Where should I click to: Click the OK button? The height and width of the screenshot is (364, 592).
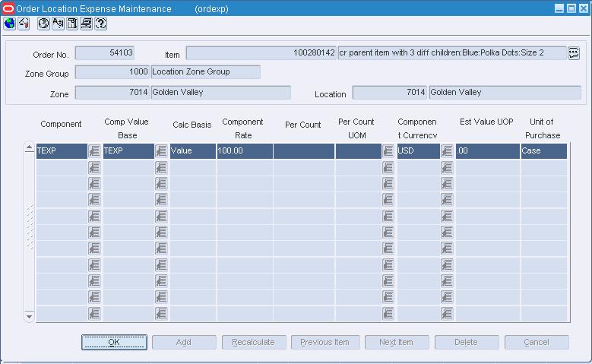coord(114,342)
